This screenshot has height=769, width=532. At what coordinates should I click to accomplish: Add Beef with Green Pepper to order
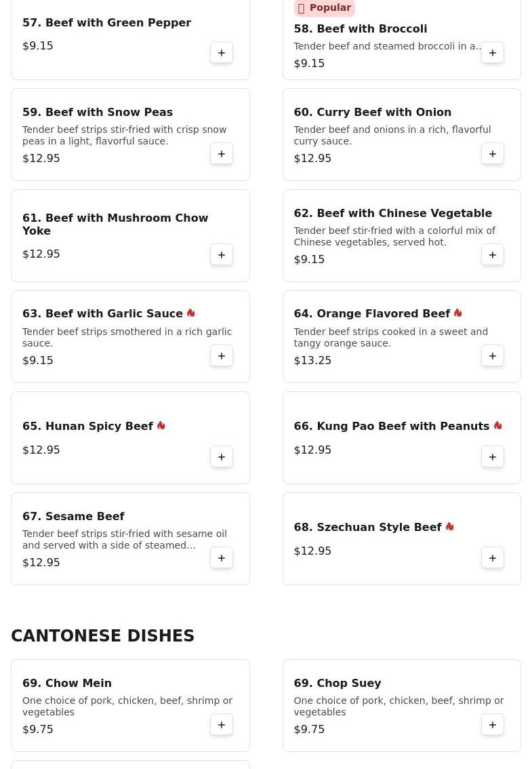(x=222, y=53)
